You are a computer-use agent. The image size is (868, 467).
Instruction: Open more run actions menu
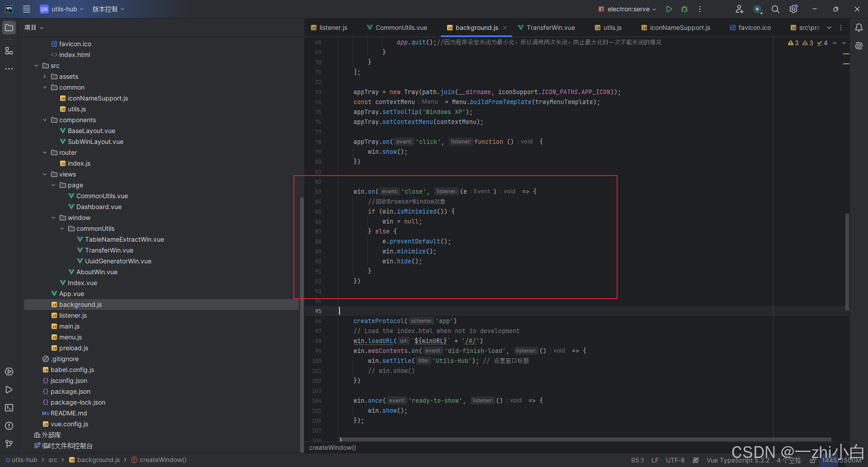pos(700,9)
